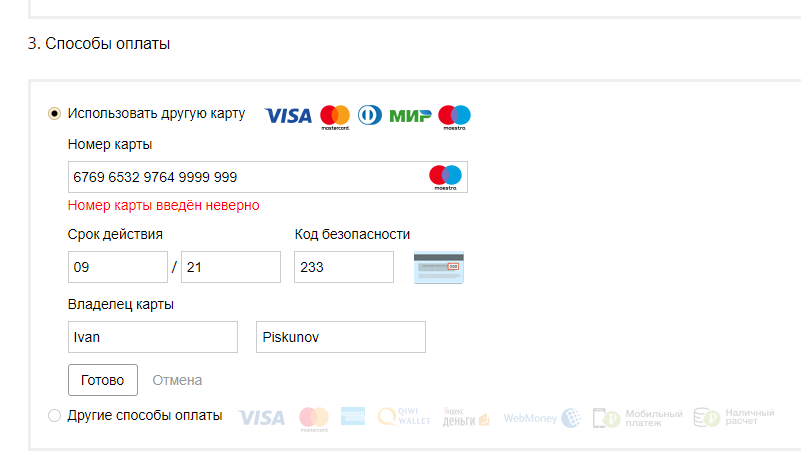Viewport: 801px width, 471px height.
Task: Click the Мобильный платеж icon
Action: click(638, 418)
